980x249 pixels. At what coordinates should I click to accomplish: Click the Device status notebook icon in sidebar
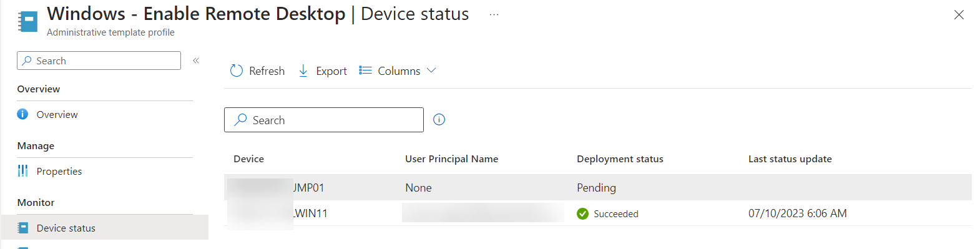coord(22,228)
